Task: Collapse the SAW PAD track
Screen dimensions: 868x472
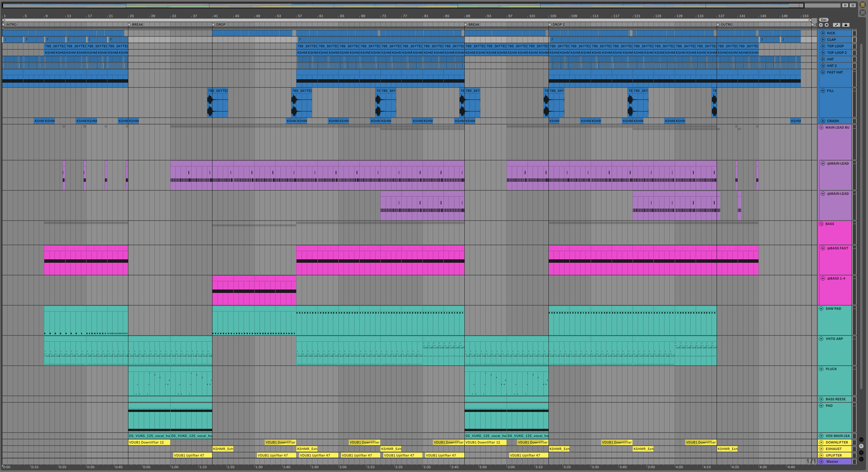Action: [821, 309]
